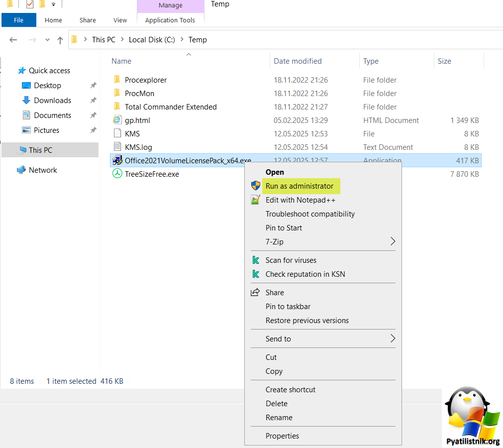Select Edit with Notepad++

tap(323, 200)
